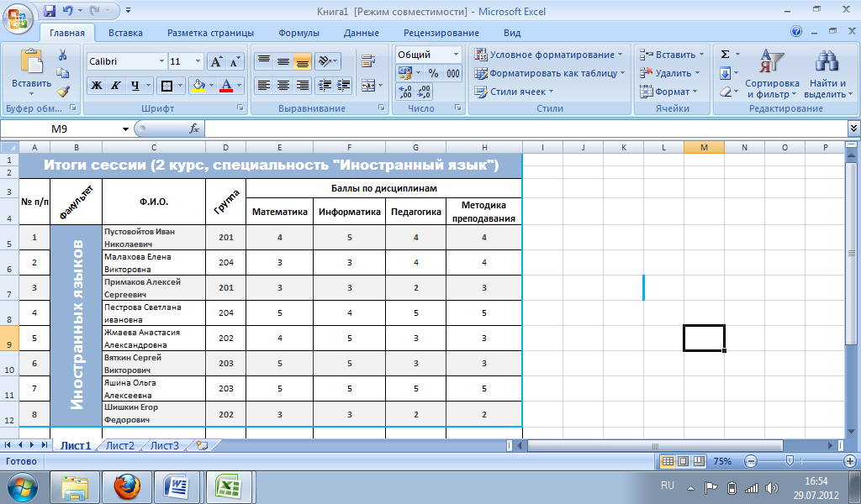Viewport: 861px width, 504px height.
Task: Select the Format Painter brush
Action: [x=62, y=92]
